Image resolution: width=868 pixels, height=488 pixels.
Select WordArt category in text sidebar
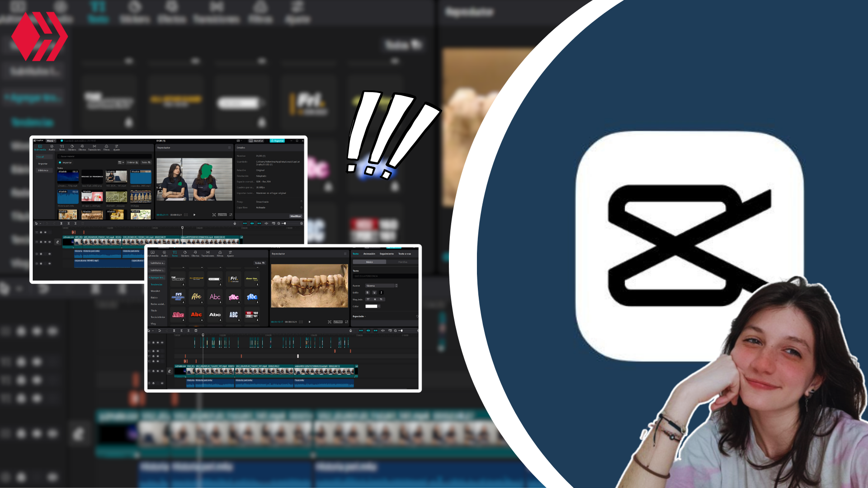pos(155,291)
